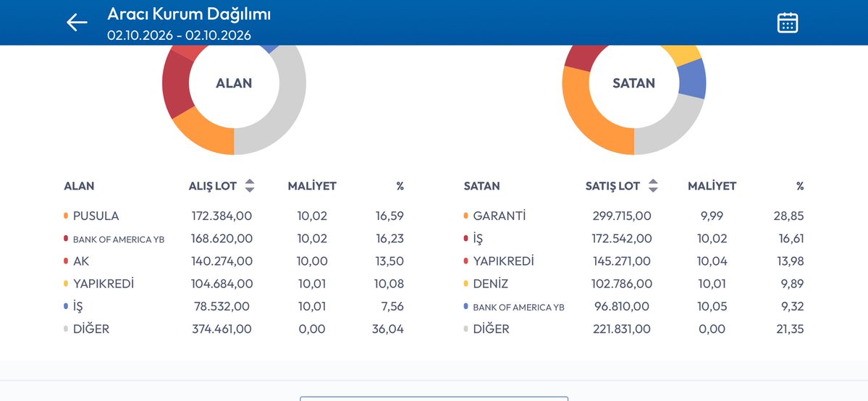The height and width of the screenshot is (401, 868).
Task: Go back using the left arrow icon
Action: click(x=77, y=22)
